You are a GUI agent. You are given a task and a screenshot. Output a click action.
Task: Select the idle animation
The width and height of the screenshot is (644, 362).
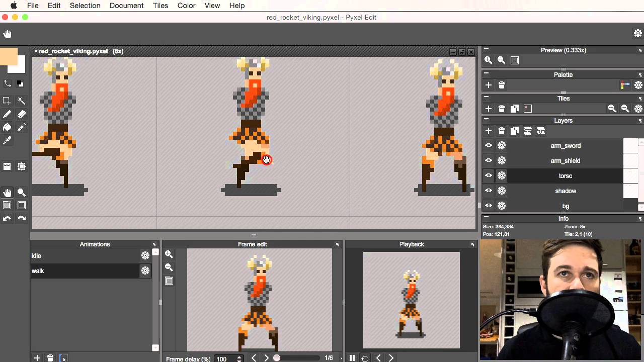pos(85,256)
